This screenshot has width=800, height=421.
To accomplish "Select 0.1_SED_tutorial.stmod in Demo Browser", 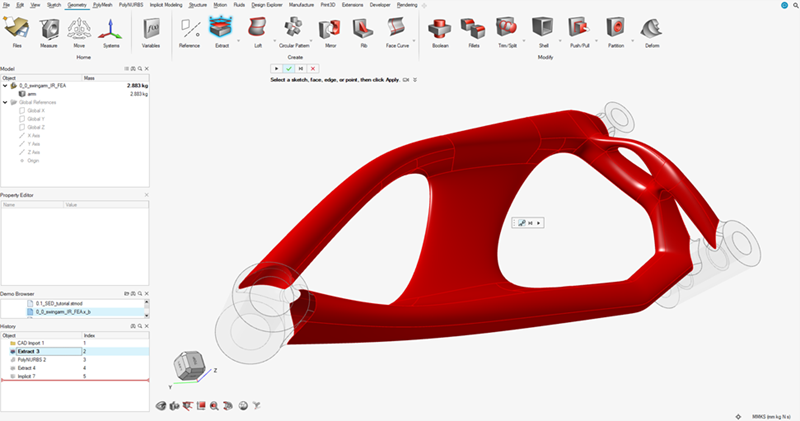I will pyautogui.click(x=62, y=302).
